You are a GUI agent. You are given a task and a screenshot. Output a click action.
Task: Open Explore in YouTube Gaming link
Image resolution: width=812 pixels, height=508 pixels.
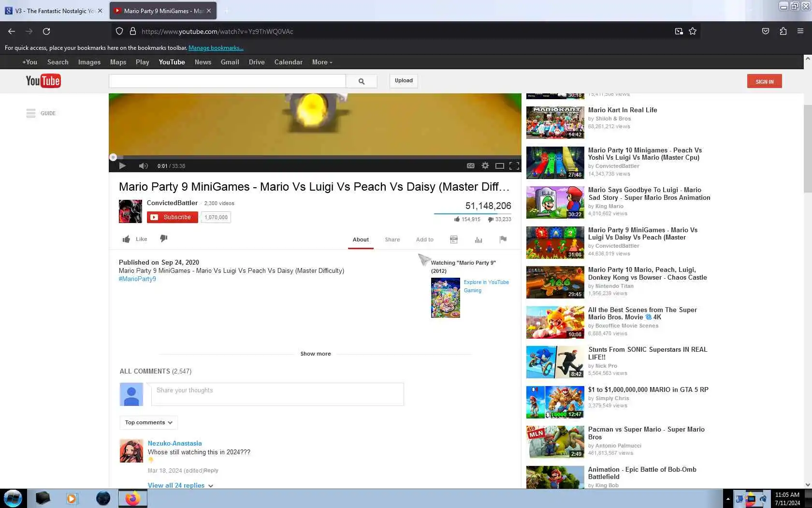point(486,286)
